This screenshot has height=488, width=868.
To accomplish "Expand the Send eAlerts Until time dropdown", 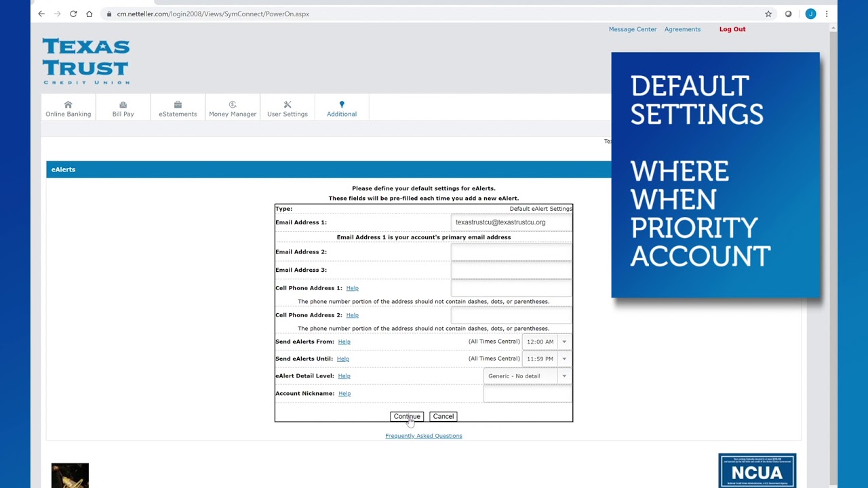I will click(x=547, y=359).
